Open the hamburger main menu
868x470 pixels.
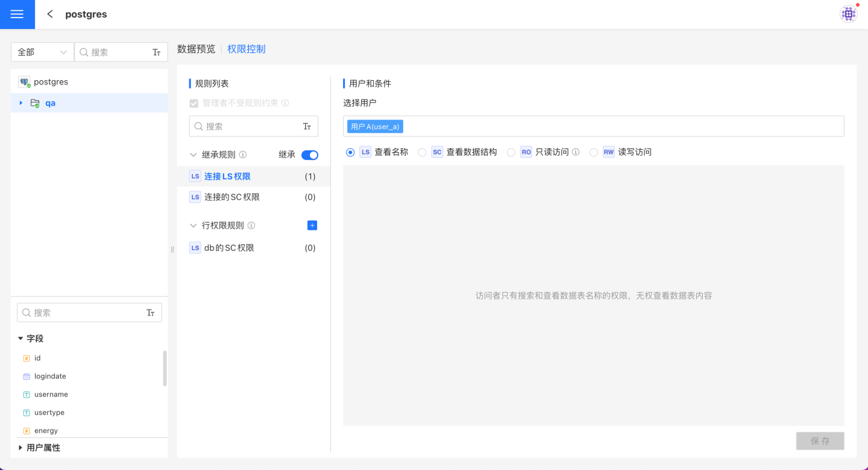click(17, 14)
